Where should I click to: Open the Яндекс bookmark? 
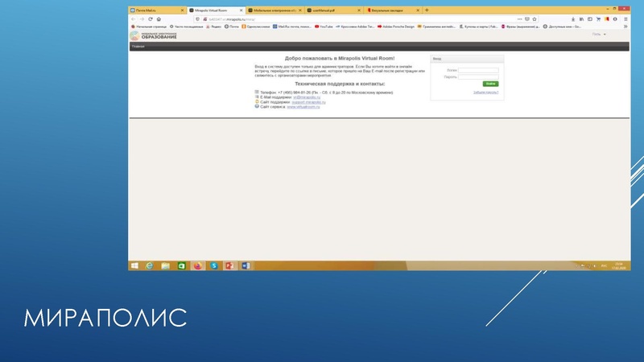(213, 27)
